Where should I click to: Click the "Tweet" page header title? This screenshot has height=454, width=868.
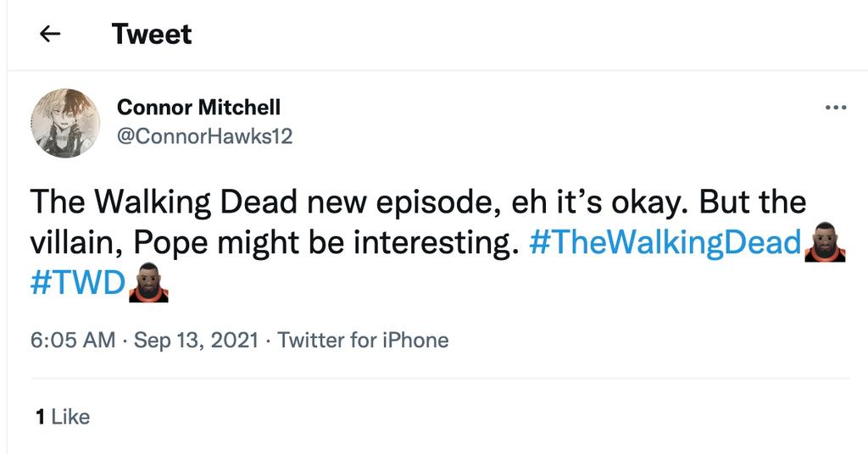click(x=152, y=34)
